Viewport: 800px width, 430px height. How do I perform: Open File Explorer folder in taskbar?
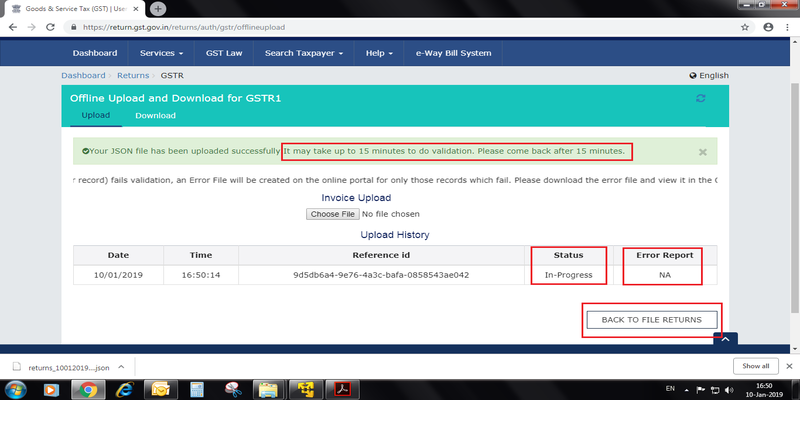coord(268,390)
